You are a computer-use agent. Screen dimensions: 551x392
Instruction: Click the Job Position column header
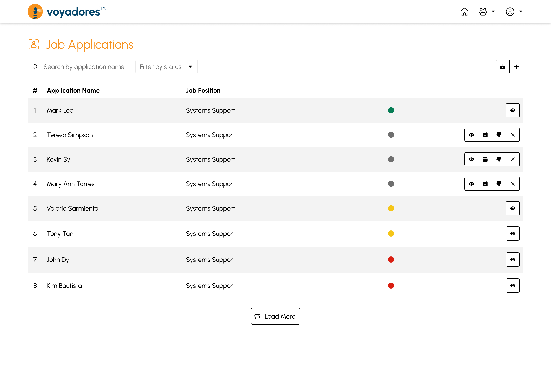coord(203,91)
